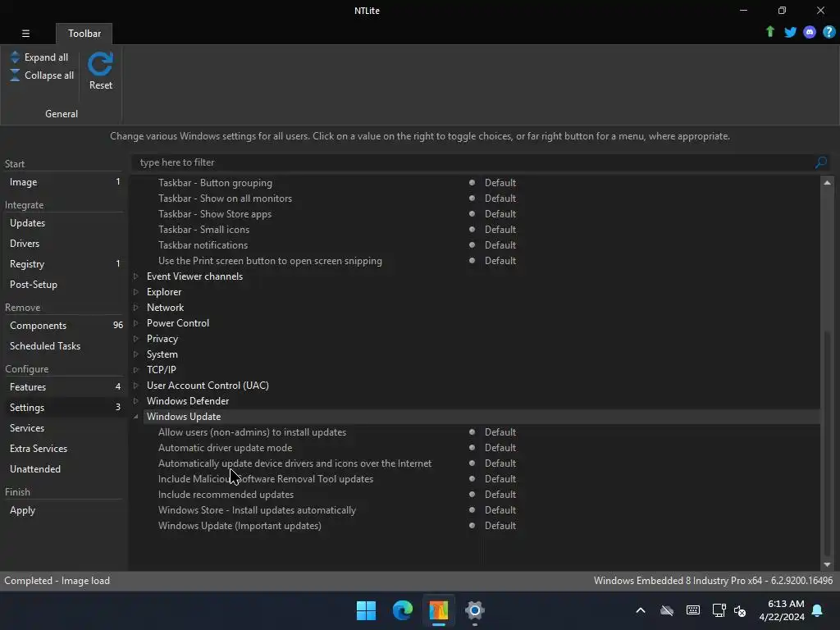
Task: Click the muted volume tray icon
Action: pyautogui.click(x=740, y=610)
